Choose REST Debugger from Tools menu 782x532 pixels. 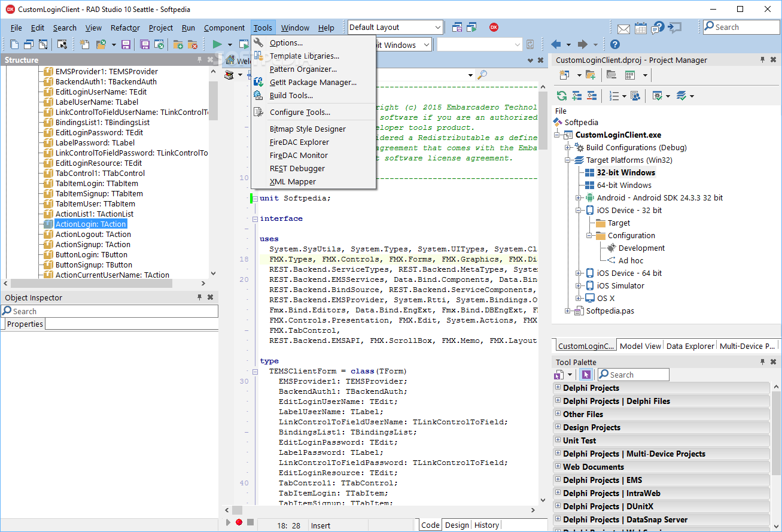coord(297,168)
